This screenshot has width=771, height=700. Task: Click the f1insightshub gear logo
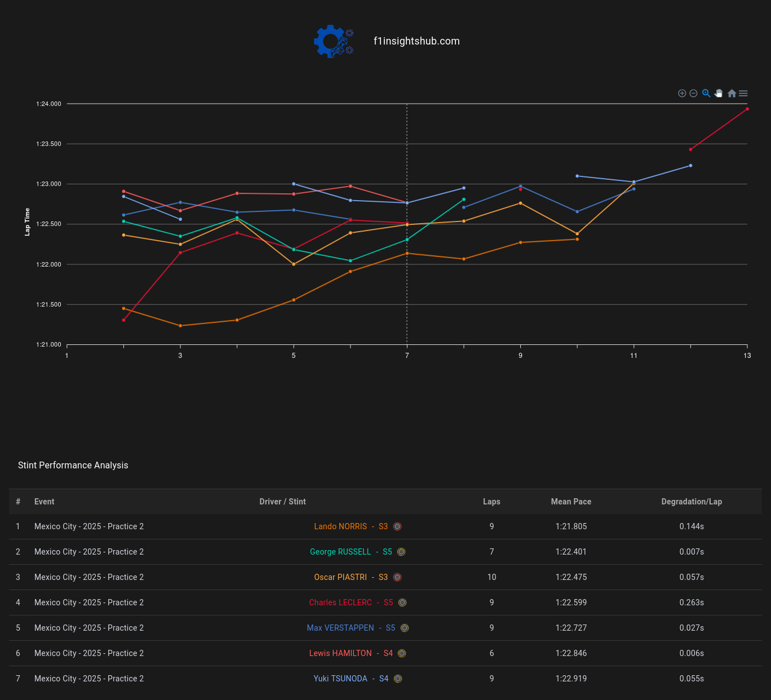coord(333,41)
